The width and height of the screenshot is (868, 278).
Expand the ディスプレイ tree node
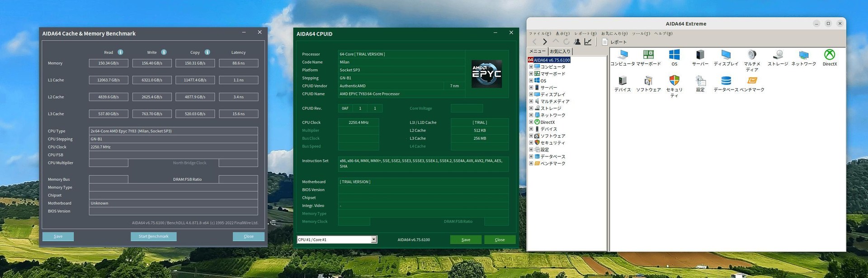point(531,94)
